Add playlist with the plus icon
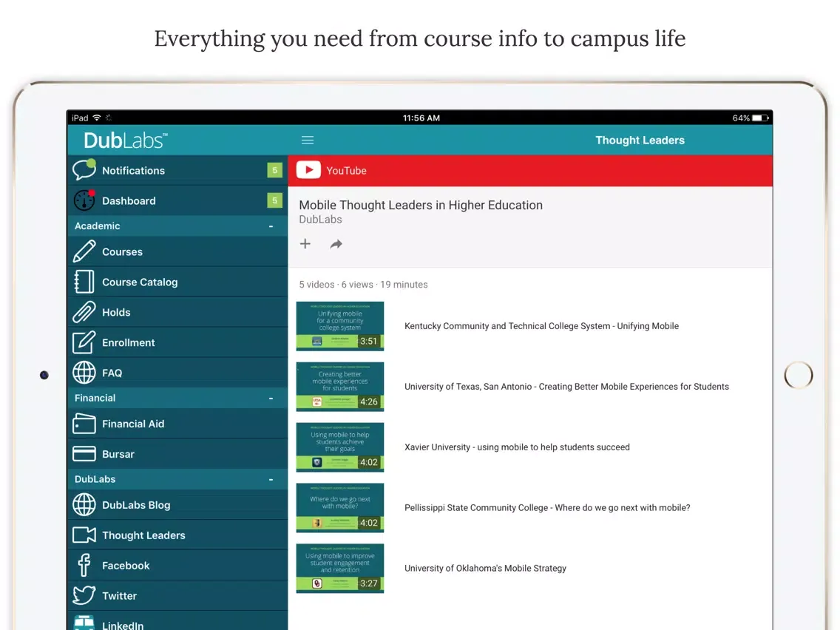This screenshot has width=840, height=630. tap(305, 244)
